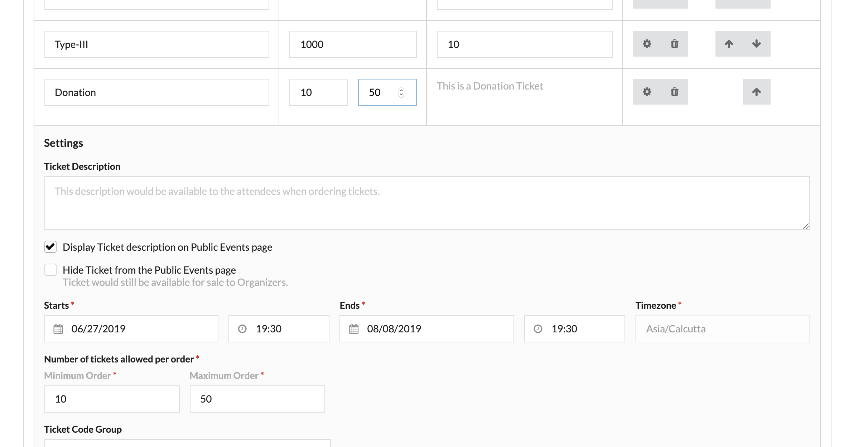This screenshot has width=868, height=447.
Task: Delete the Type-III ticket via trash icon
Action: coord(674,44)
